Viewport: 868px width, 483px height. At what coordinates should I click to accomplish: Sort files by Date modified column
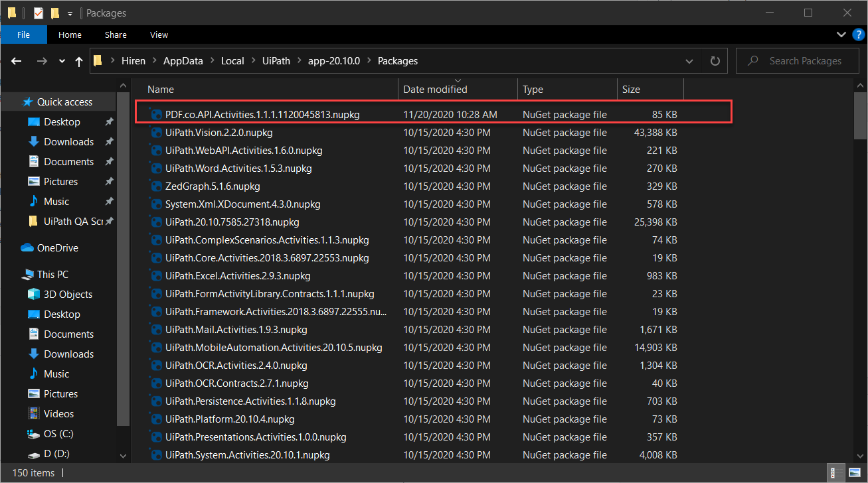[435, 90]
